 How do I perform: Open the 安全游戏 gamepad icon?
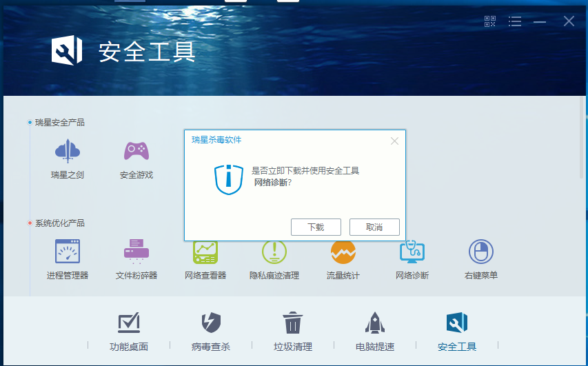(x=136, y=151)
